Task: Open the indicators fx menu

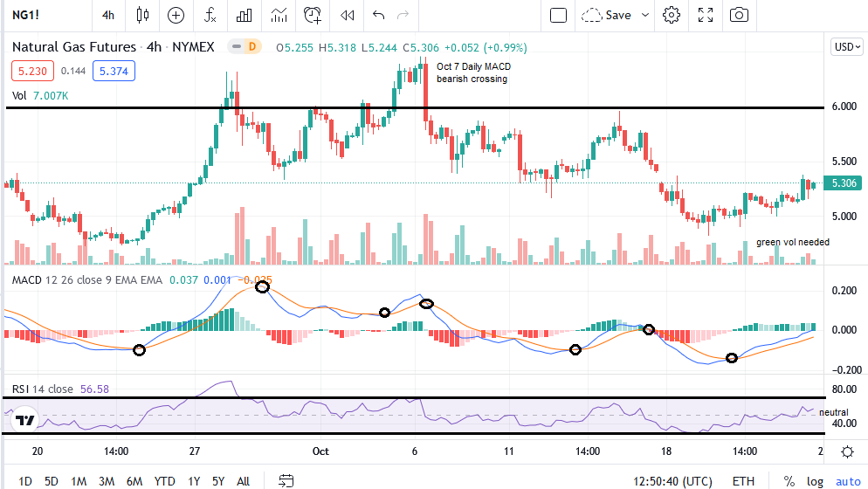Action: pyautogui.click(x=210, y=15)
